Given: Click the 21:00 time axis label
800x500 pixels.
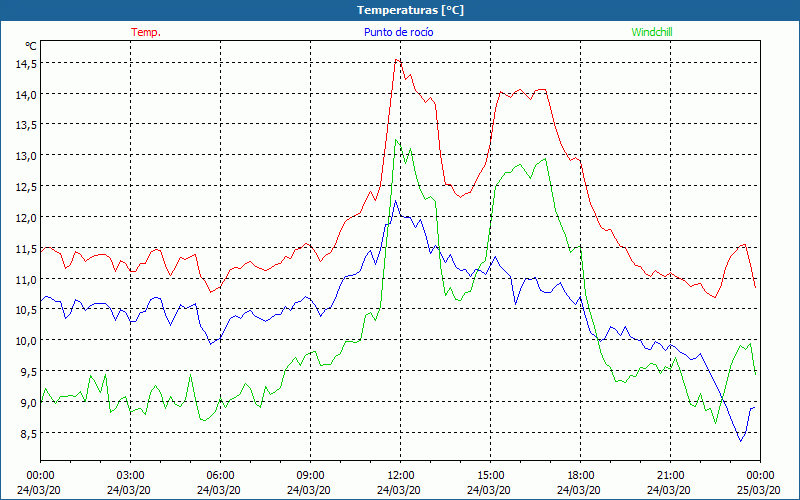Looking at the screenshot, I should [670, 476].
